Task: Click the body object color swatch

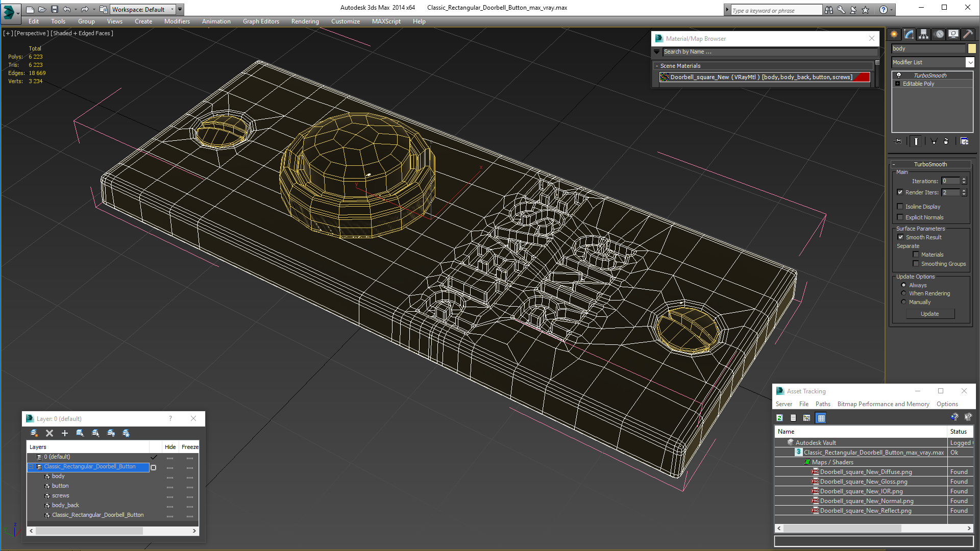Action: [x=972, y=48]
